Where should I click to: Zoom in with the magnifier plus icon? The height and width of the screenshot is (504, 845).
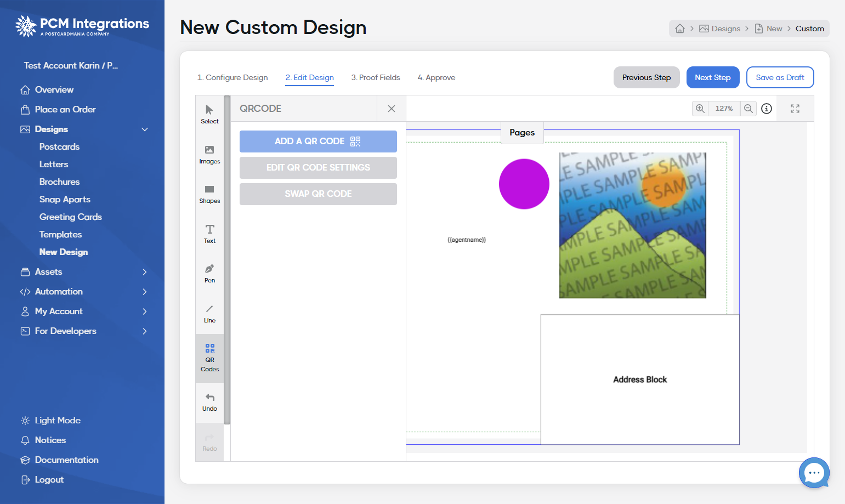pos(700,109)
